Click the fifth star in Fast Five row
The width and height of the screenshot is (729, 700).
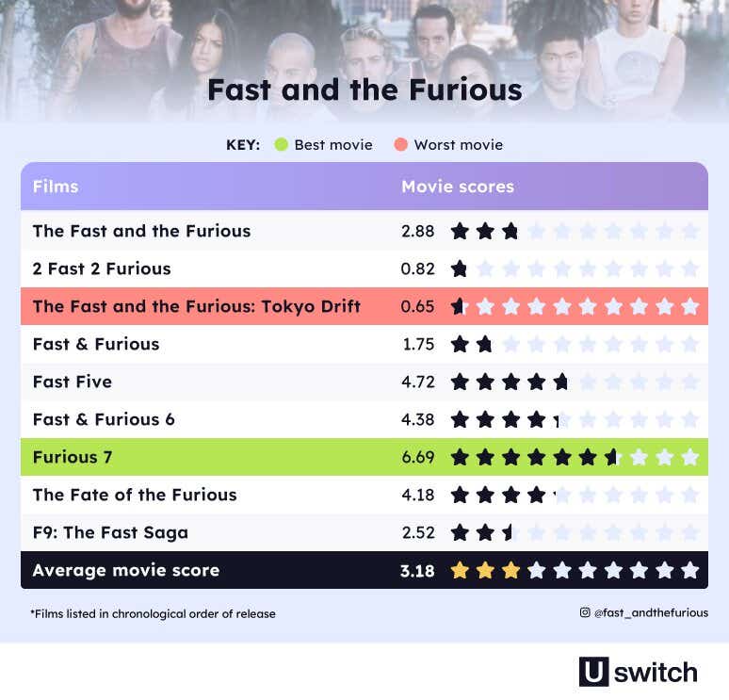(560, 382)
